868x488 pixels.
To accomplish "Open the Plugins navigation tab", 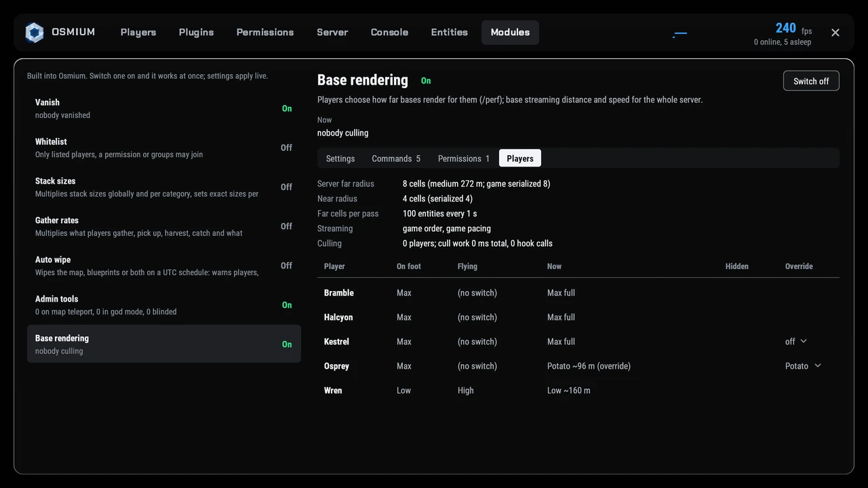I will click(197, 33).
